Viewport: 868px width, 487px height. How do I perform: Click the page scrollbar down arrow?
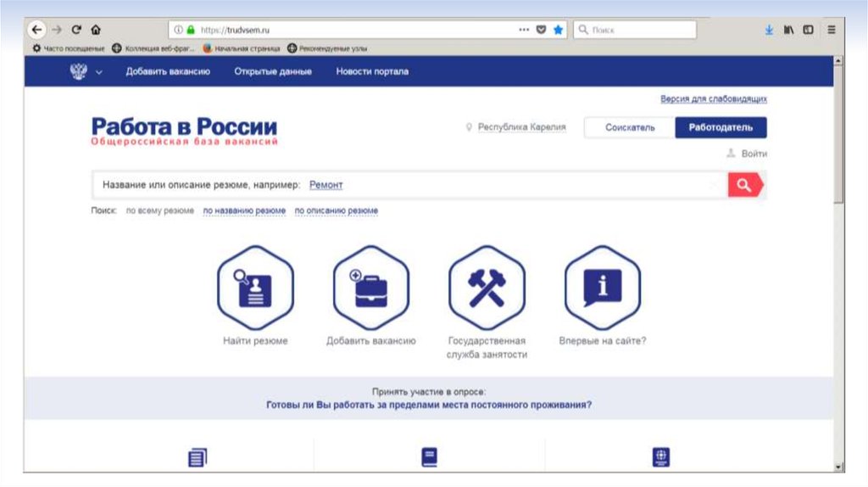click(x=838, y=467)
